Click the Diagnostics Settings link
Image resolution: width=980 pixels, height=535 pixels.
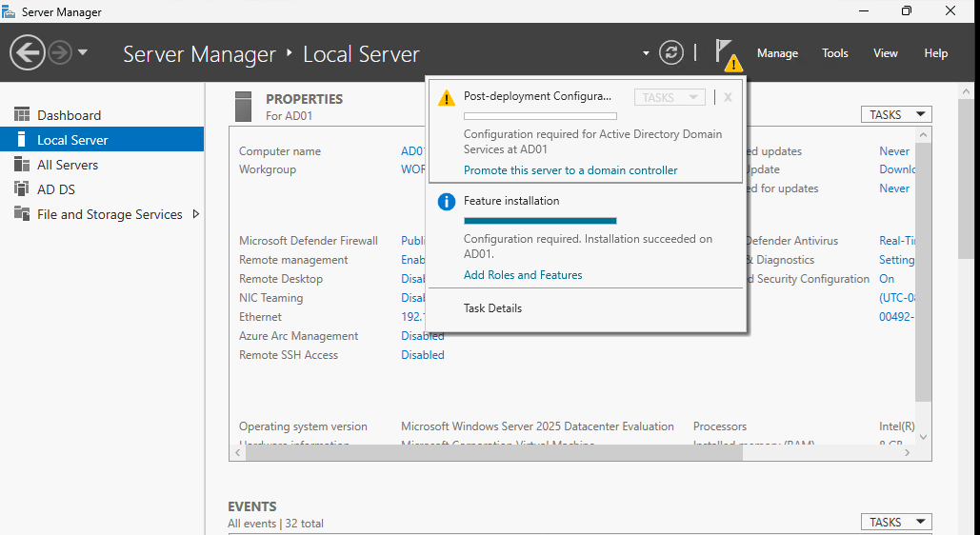[897, 259]
